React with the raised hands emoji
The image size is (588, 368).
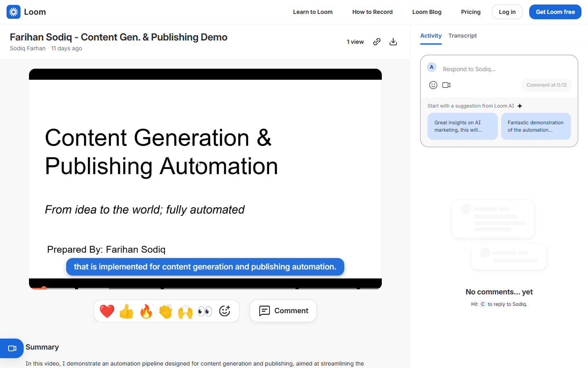[185, 311]
